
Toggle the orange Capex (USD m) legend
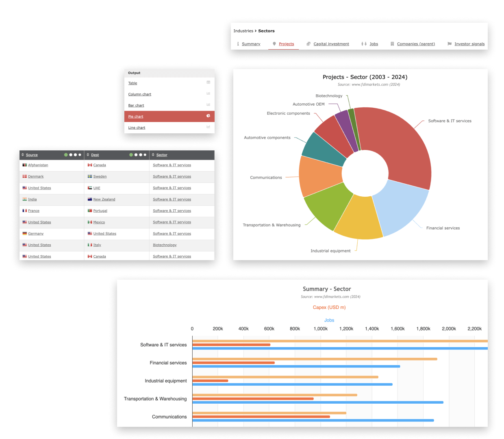[329, 307]
